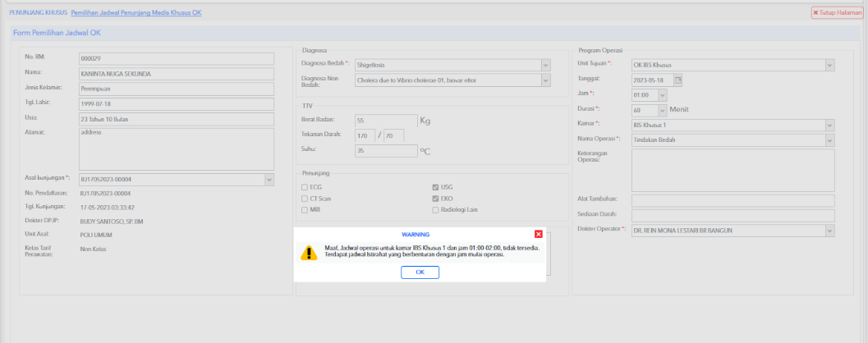This screenshot has width=868, height=343.
Task: Toggle the ECG checkbox
Action: coord(305,187)
